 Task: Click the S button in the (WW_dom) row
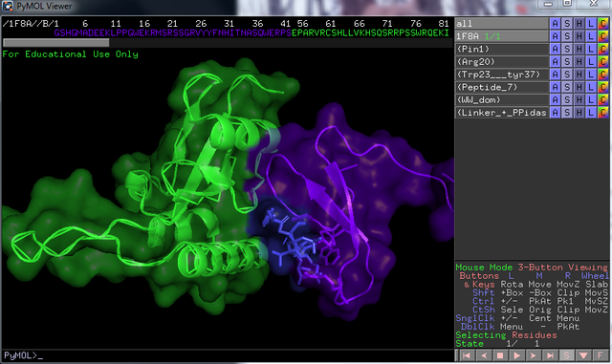567,100
